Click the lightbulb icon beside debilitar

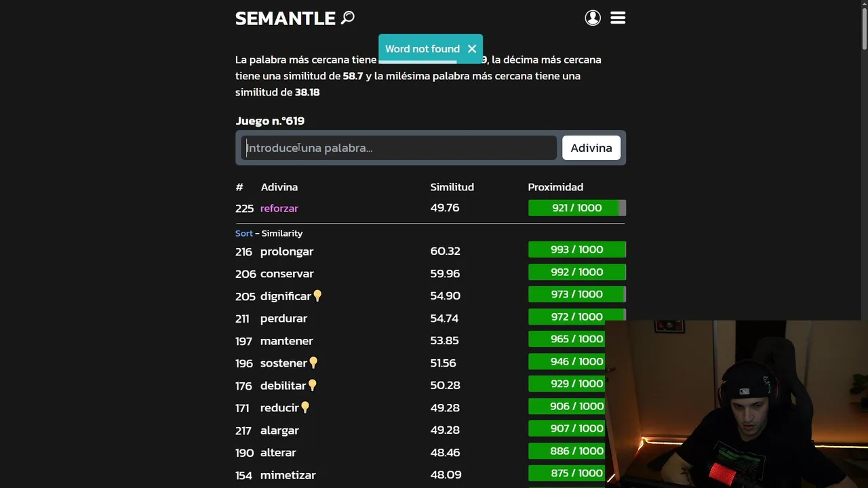pyautogui.click(x=313, y=386)
